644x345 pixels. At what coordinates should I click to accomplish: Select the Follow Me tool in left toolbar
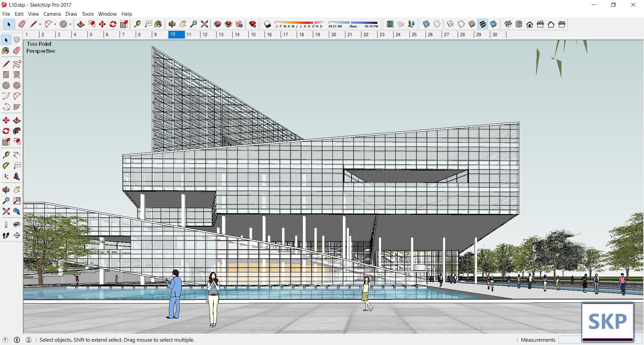pos(17,131)
